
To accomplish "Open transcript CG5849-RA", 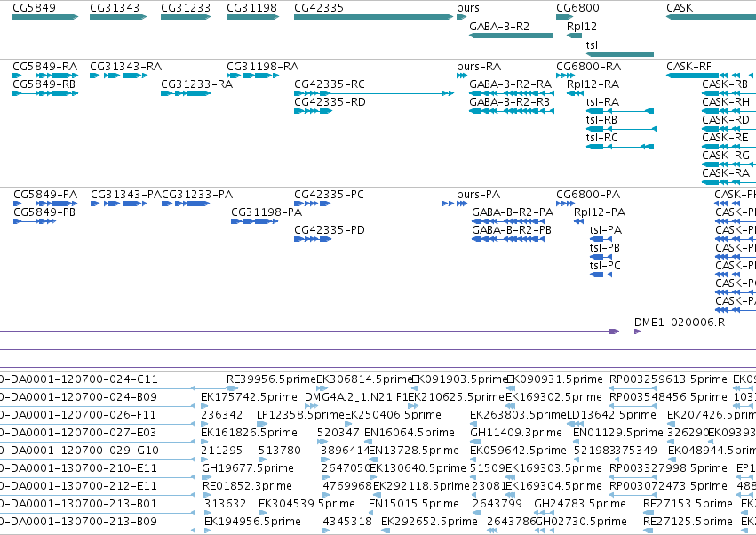I will (x=44, y=66).
